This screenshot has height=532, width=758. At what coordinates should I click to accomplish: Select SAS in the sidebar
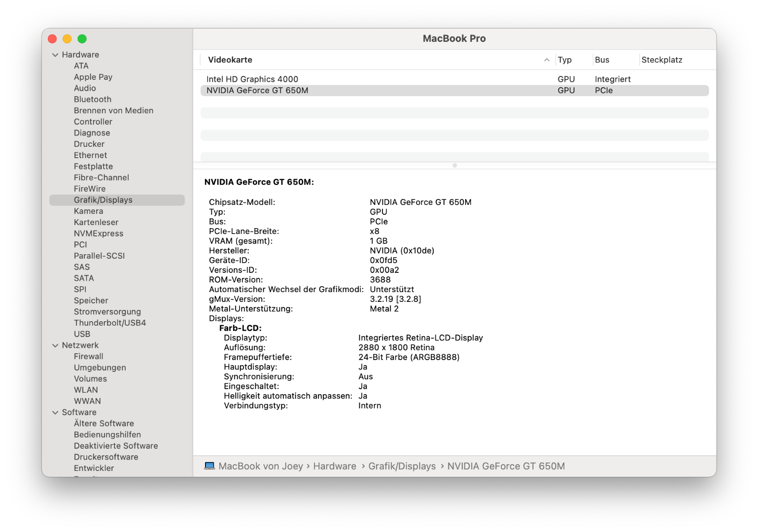point(82,267)
